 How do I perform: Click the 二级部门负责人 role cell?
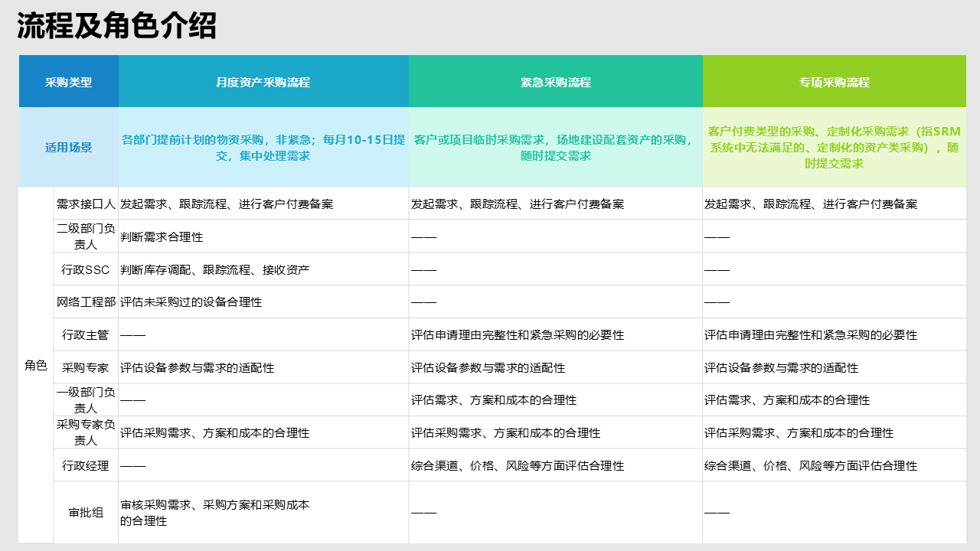86,236
